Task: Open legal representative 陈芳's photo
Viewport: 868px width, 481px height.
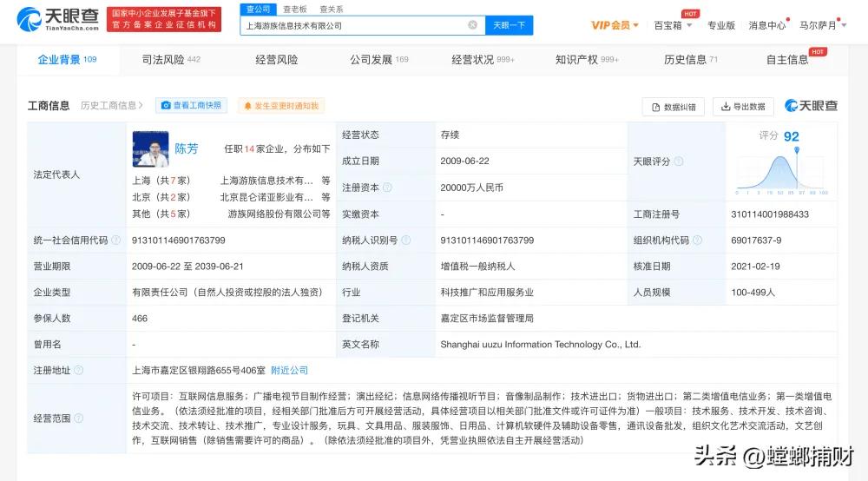Action: point(150,148)
